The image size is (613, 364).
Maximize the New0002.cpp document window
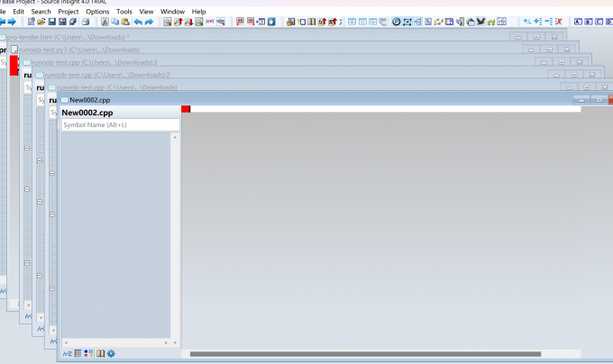click(599, 100)
